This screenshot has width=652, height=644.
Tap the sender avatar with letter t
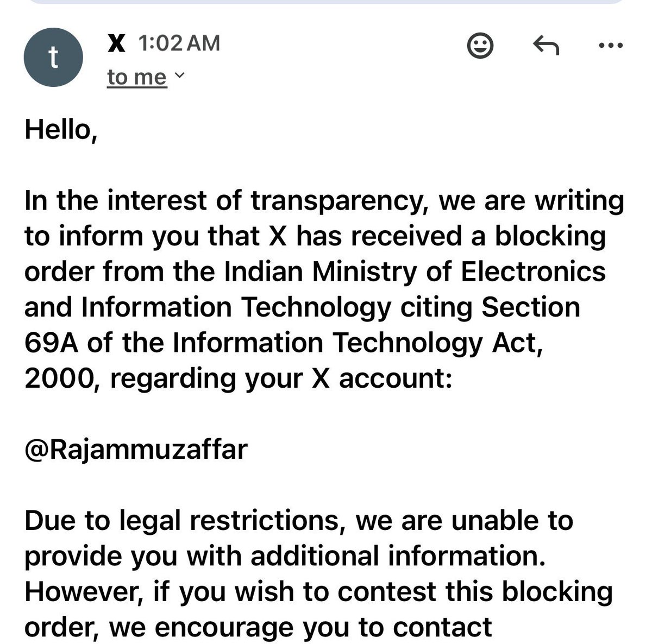coord(53,58)
